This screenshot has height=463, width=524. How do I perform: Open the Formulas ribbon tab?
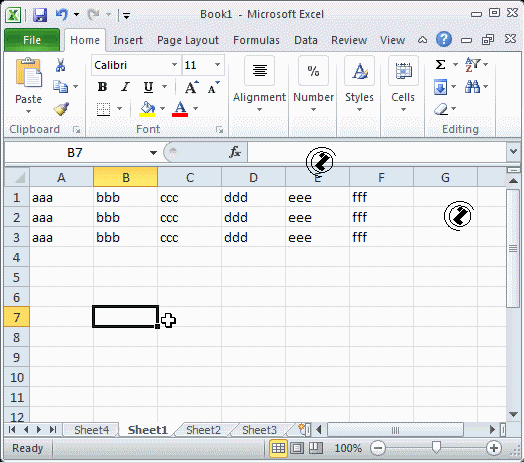click(256, 40)
